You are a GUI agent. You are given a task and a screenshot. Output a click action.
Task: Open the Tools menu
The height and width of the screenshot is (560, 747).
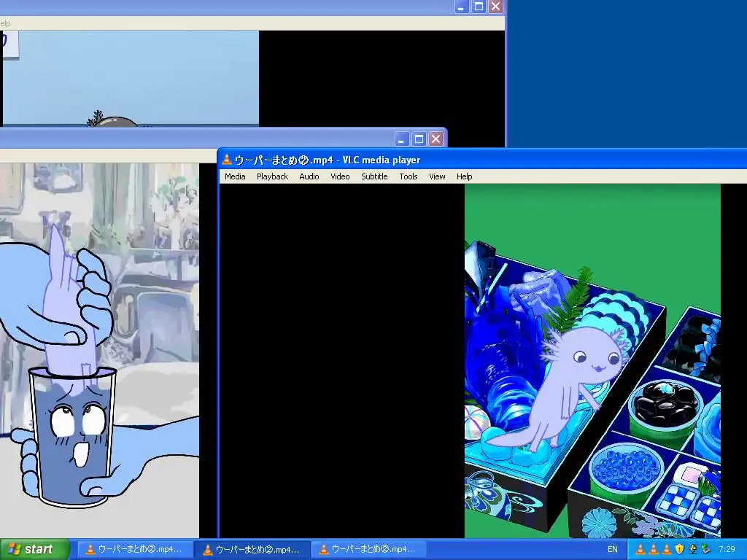(x=409, y=176)
